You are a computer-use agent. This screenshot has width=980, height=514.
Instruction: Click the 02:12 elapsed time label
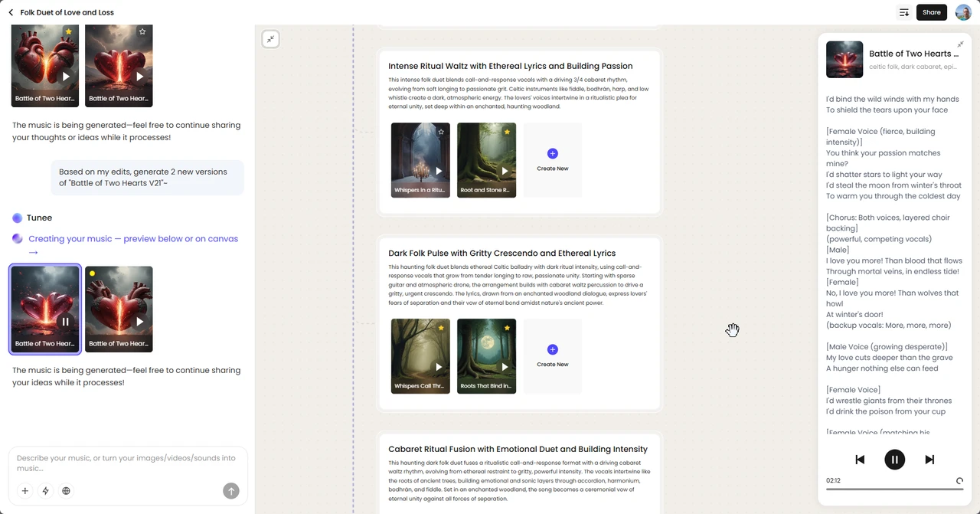[x=833, y=480]
